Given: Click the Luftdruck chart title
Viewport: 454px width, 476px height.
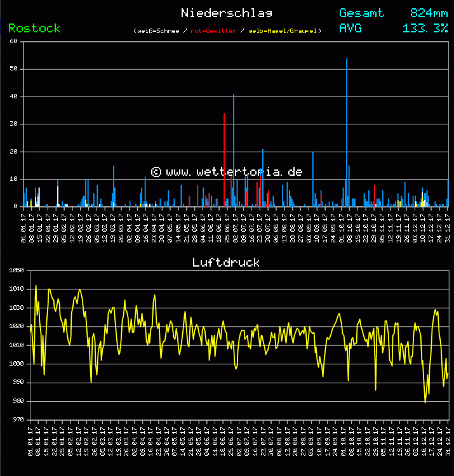Looking at the screenshot, I should [226, 262].
